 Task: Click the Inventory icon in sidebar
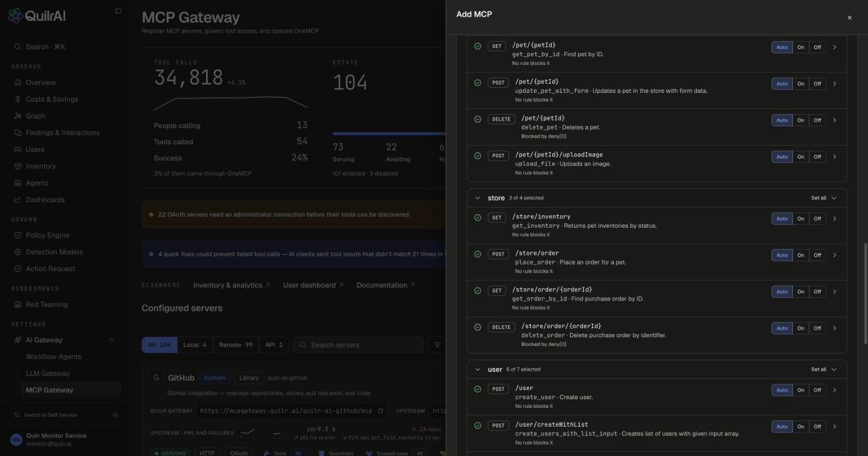point(18,166)
